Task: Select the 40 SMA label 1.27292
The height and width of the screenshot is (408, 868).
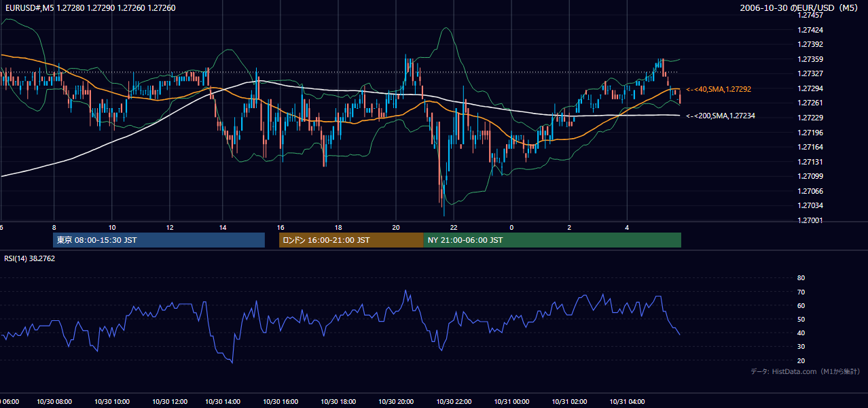Action: coord(719,89)
